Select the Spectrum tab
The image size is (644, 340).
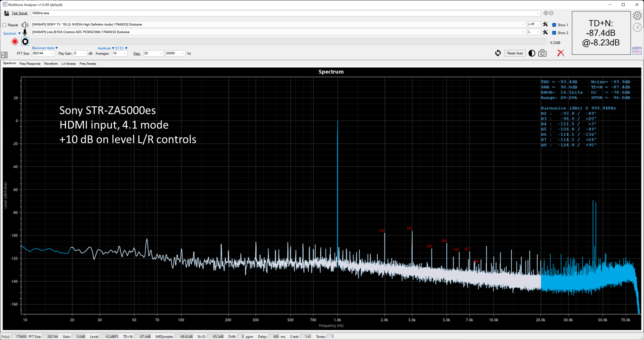coord(9,63)
